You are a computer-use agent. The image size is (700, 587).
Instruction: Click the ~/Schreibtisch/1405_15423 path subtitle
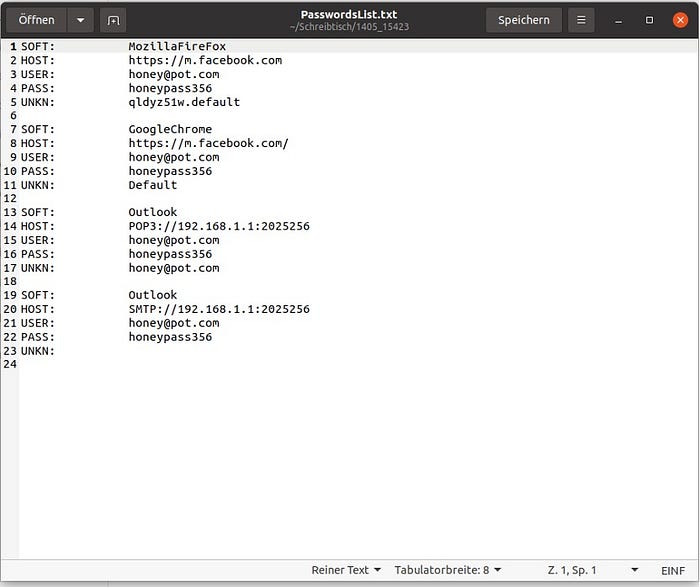[x=349, y=27]
